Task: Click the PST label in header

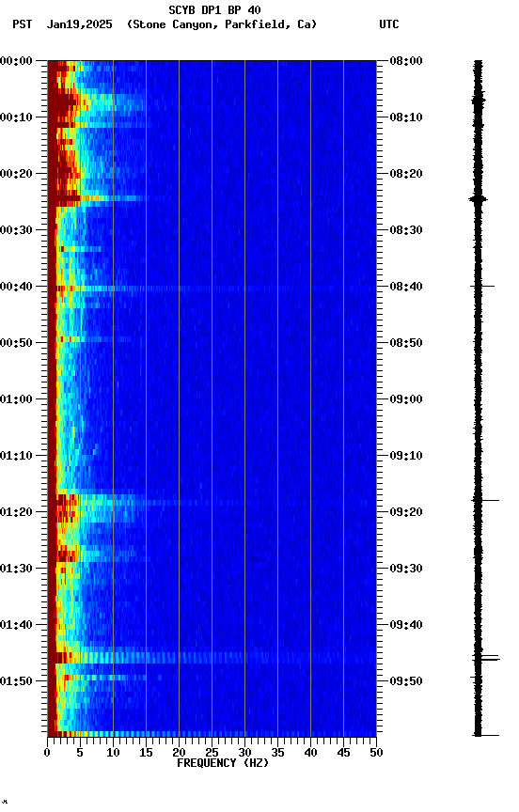Action: pos(23,24)
